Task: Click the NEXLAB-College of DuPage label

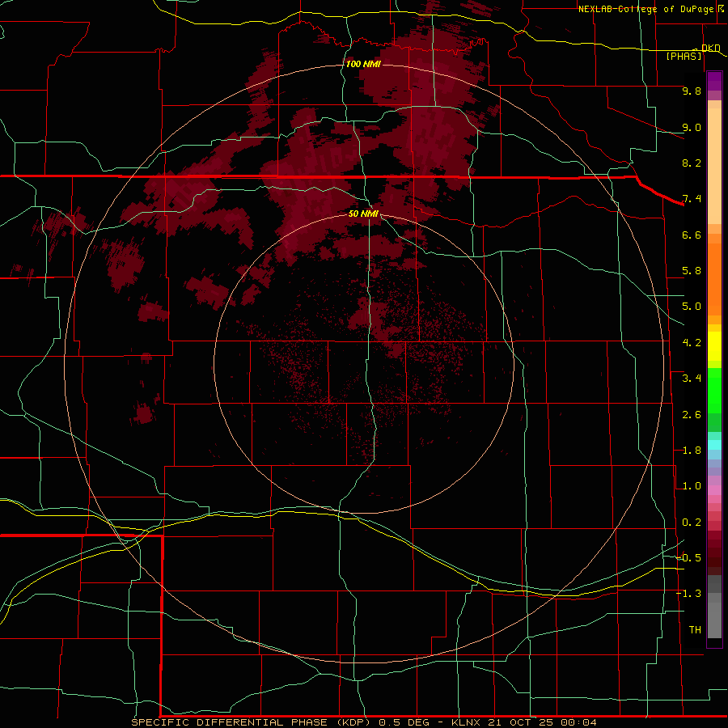Action: pos(645,9)
